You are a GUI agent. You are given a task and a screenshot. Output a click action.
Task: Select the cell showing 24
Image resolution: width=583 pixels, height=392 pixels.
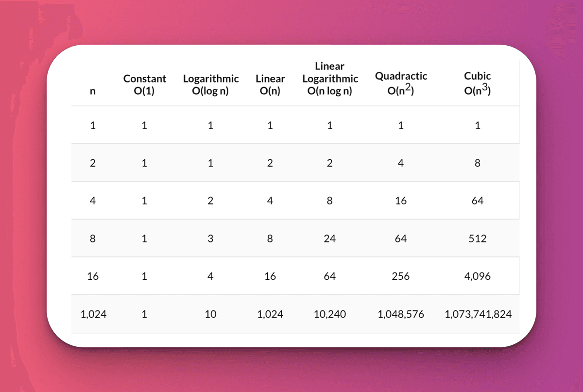coord(330,239)
